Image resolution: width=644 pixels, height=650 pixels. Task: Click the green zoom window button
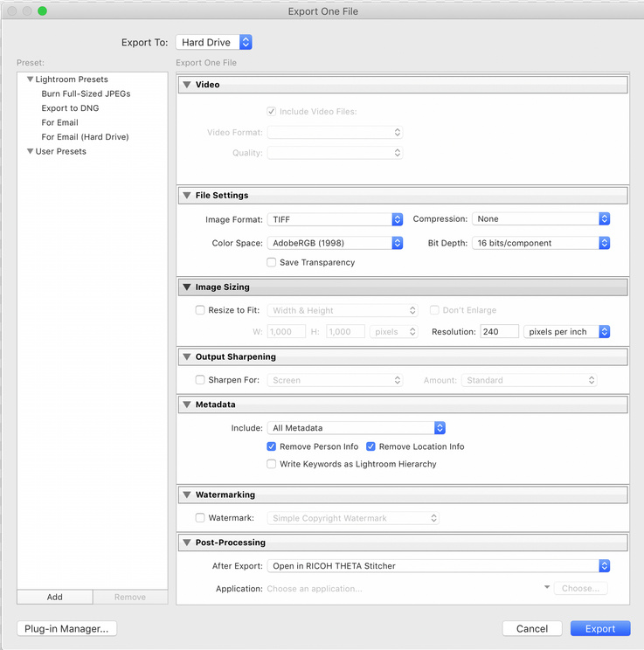pyautogui.click(x=42, y=11)
